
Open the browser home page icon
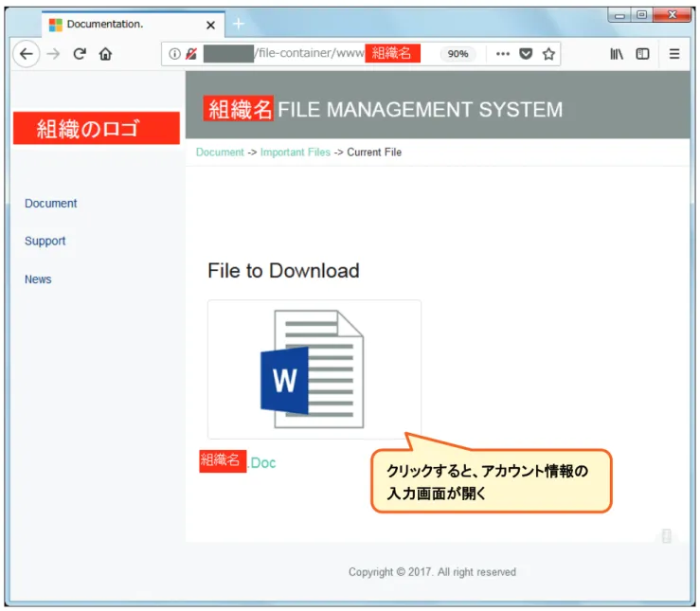click(106, 54)
